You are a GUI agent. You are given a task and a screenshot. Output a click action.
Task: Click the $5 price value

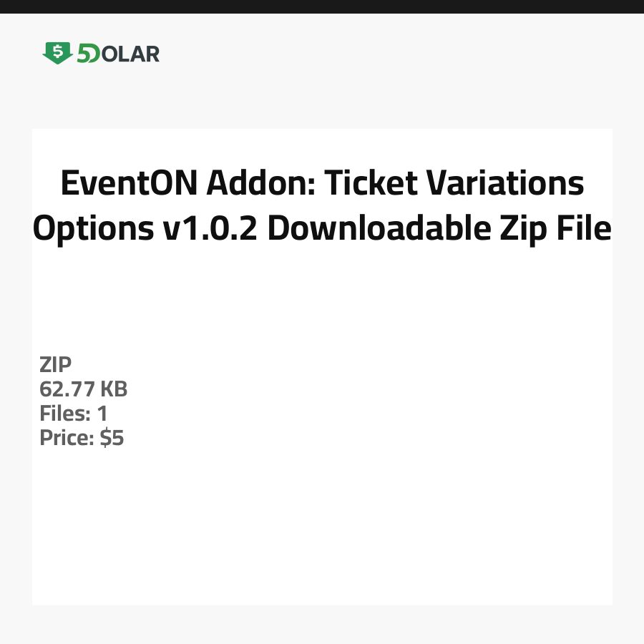point(112,438)
